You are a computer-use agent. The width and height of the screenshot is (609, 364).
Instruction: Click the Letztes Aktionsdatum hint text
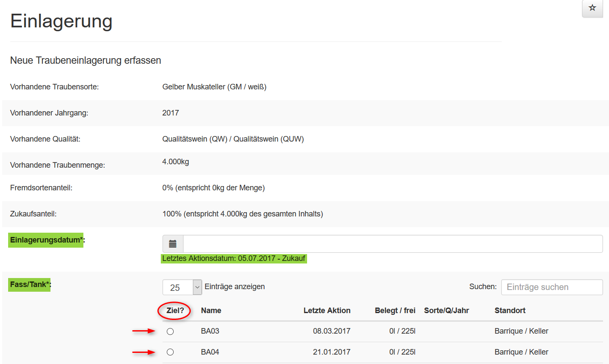(x=234, y=258)
